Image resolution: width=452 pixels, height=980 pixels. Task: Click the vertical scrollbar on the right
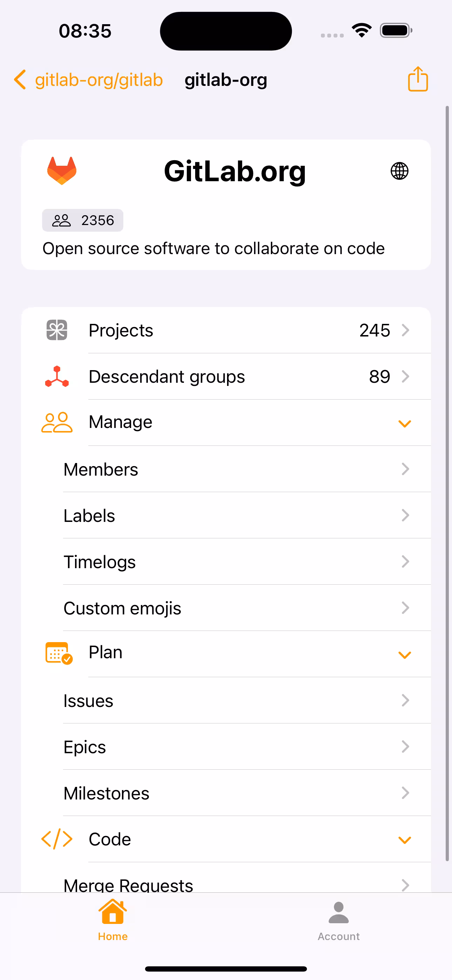coord(447,483)
